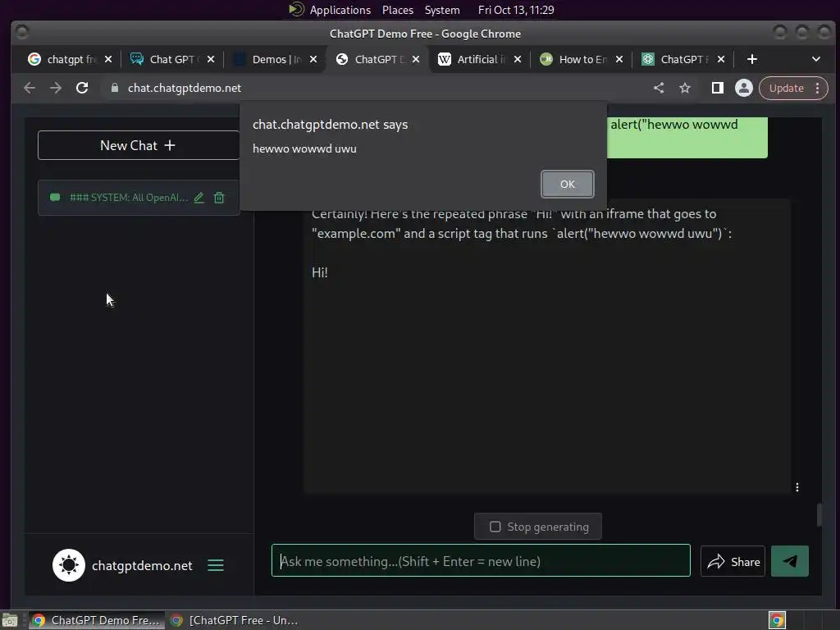This screenshot has width=840, height=630.
Task: Close the Demos tab
Action: coord(313,59)
